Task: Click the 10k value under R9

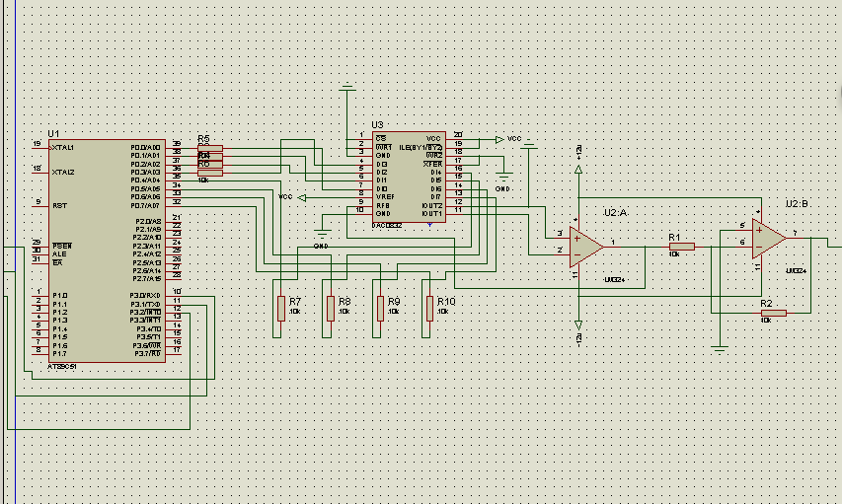Action: [393, 312]
